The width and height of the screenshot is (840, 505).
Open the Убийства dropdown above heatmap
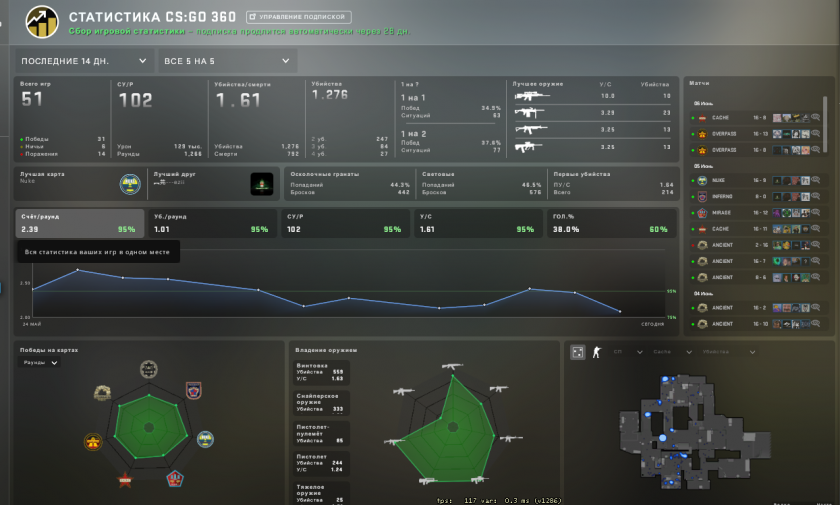[x=728, y=352]
